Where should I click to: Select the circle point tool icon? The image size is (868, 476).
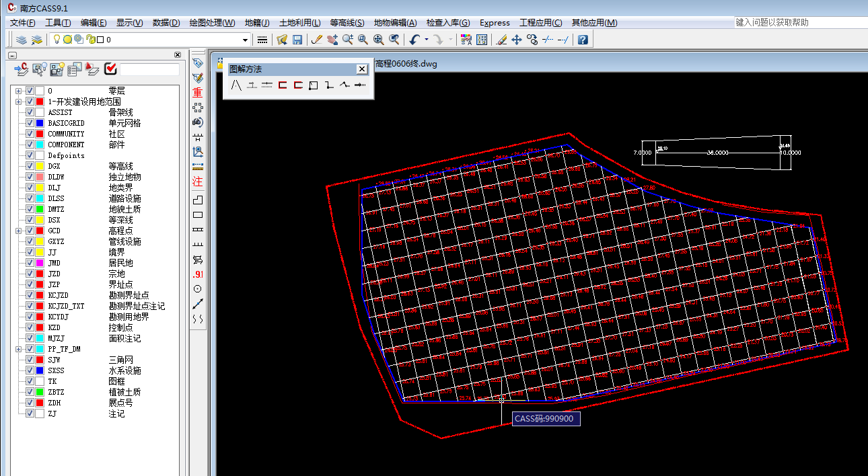[197, 289]
